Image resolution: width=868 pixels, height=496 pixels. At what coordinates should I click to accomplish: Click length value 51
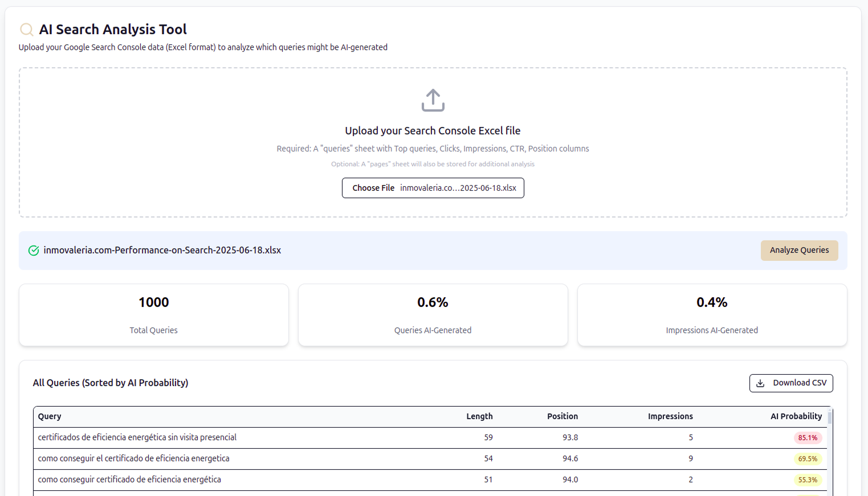tap(488, 479)
